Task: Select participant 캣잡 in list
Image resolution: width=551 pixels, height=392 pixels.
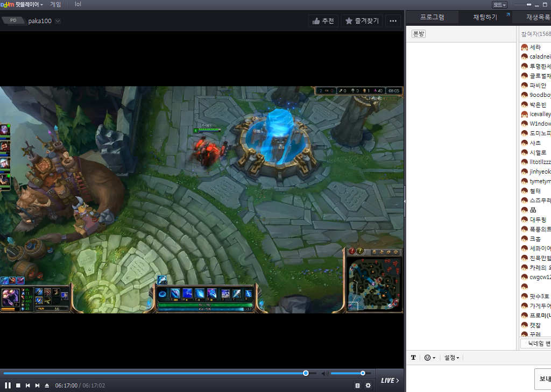Action: [535, 325]
